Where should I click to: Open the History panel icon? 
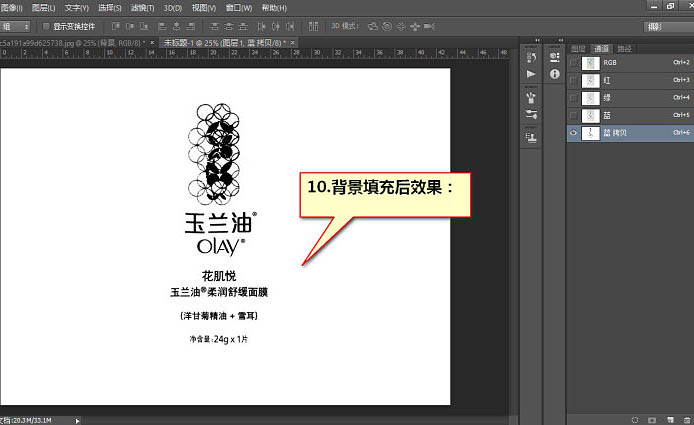coord(531,57)
